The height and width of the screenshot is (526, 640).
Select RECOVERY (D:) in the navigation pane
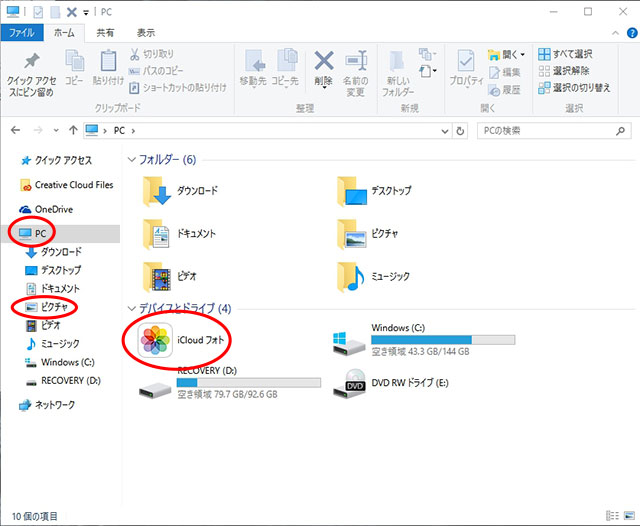(x=63, y=381)
